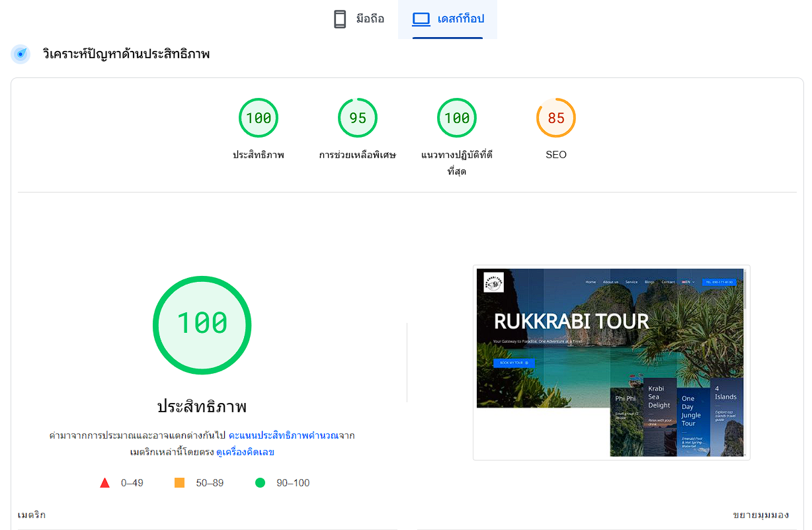Click the การช่วยเหลือพิเศษ label
This screenshot has width=812, height=530.
(x=358, y=155)
